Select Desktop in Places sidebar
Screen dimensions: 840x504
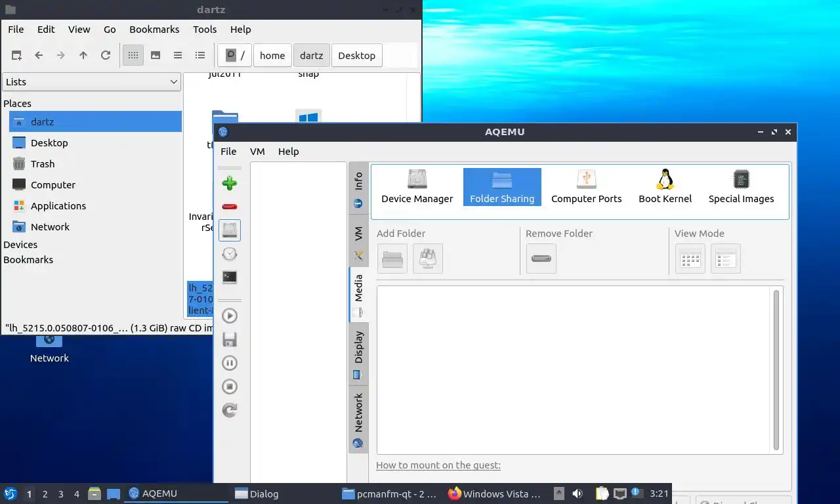[95, 142]
